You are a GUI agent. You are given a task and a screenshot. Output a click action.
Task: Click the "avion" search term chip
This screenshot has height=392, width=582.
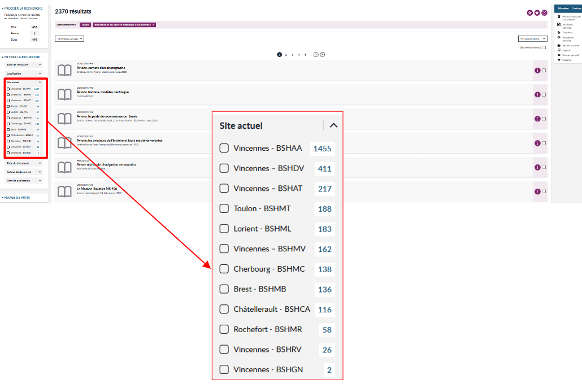tap(85, 25)
